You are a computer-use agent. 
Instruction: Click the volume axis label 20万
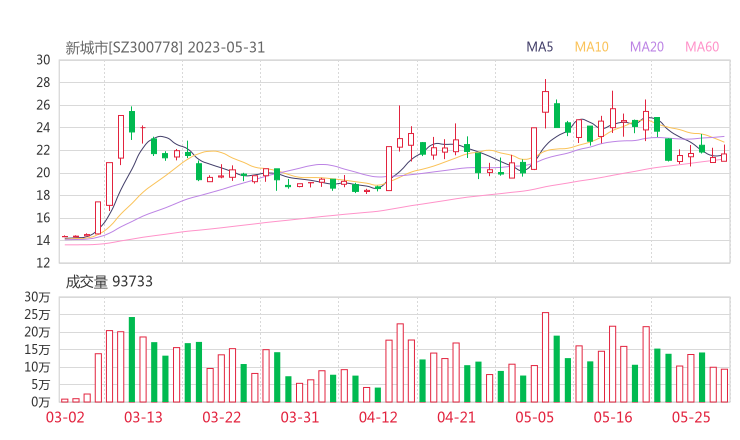pyautogui.click(x=37, y=332)
